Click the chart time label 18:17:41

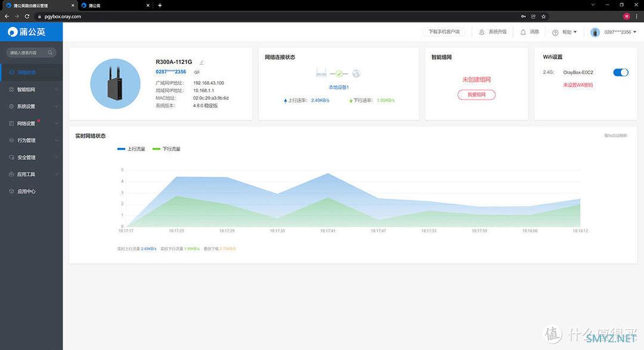[328, 231]
